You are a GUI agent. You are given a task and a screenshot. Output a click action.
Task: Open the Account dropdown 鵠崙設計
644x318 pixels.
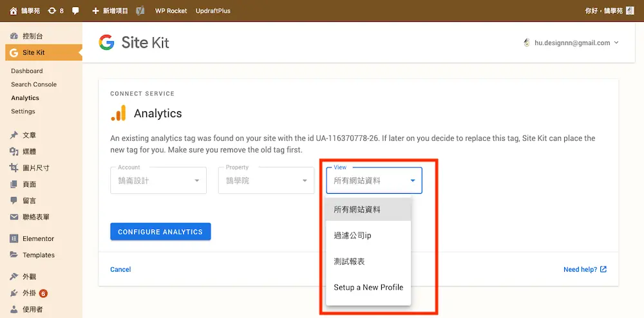158,180
